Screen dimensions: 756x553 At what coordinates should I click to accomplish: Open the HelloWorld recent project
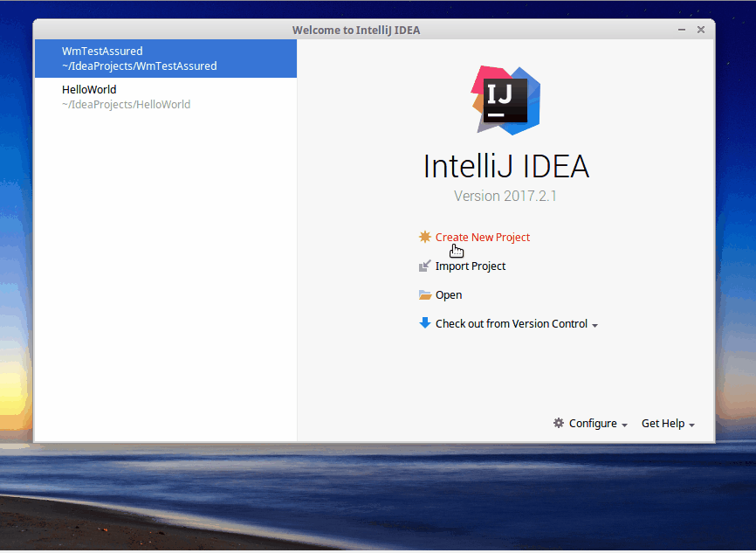coord(165,97)
